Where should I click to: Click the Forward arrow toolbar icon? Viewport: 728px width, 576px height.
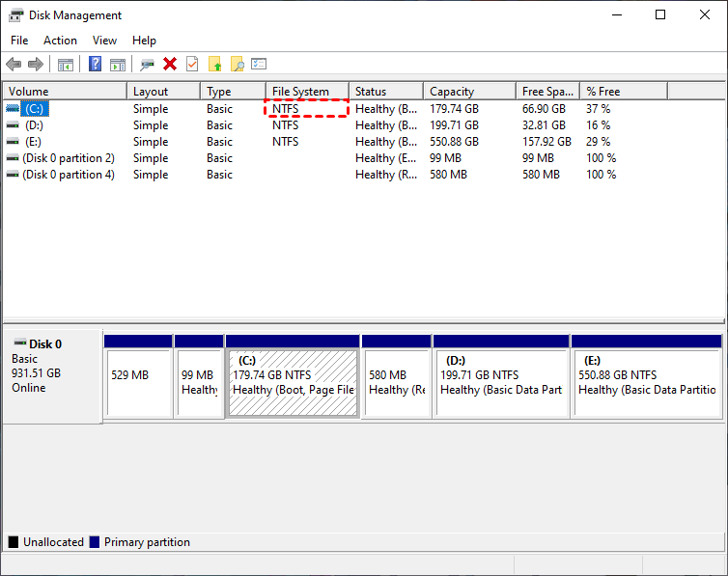36,64
